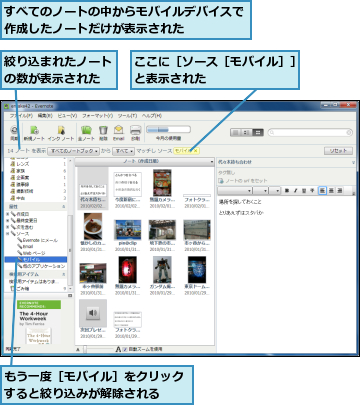Viewport: 360px width, 405px height.
Task: Click the リセット button
Action: pyautogui.click(x=338, y=151)
